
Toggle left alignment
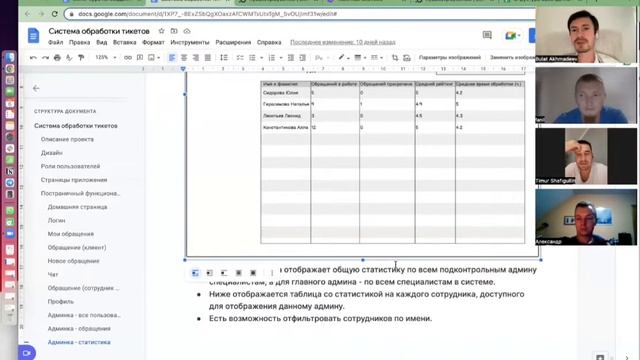point(172,58)
